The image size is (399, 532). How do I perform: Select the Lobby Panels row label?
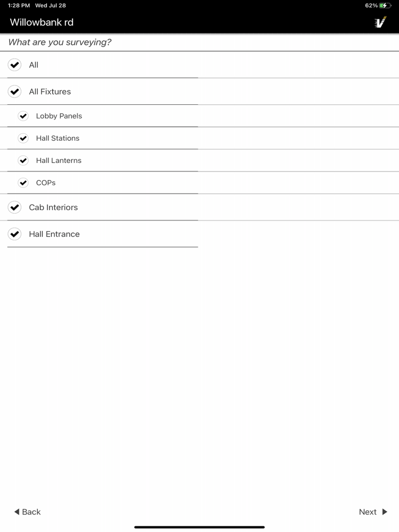[58, 116]
